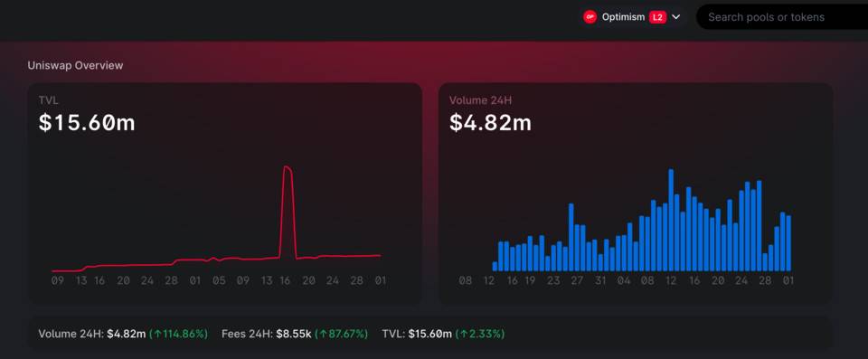Image resolution: width=868 pixels, height=359 pixels.
Task: Click the red L2 badge
Action: coord(657,17)
